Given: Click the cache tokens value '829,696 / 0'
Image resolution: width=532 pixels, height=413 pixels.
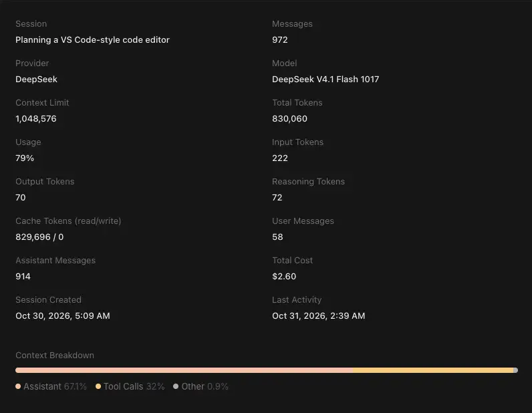Looking at the screenshot, I should click(x=39, y=237).
